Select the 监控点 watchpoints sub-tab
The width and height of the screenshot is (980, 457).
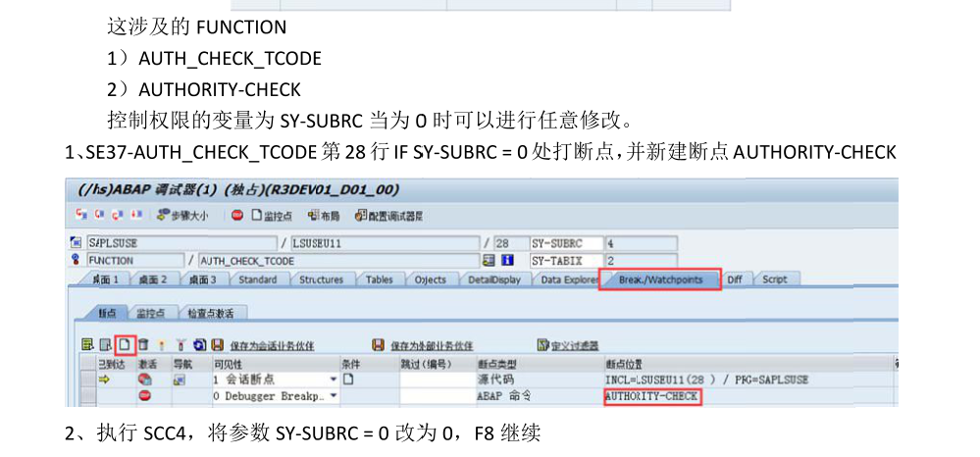pos(151,313)
